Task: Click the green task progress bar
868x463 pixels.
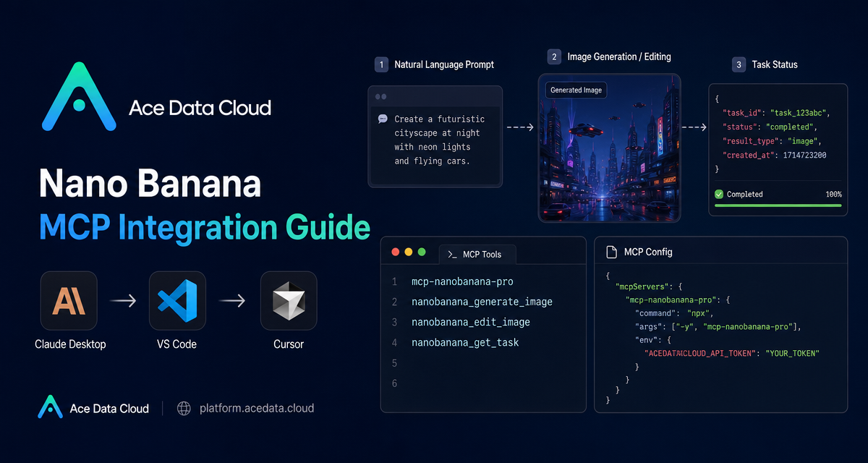Action: 778,205
